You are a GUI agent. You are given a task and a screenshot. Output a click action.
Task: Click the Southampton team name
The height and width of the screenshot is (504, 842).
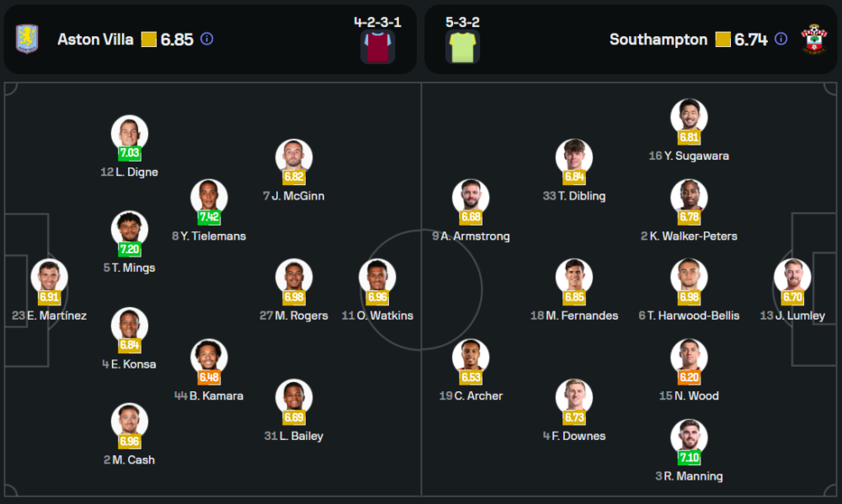pos(658,40)
